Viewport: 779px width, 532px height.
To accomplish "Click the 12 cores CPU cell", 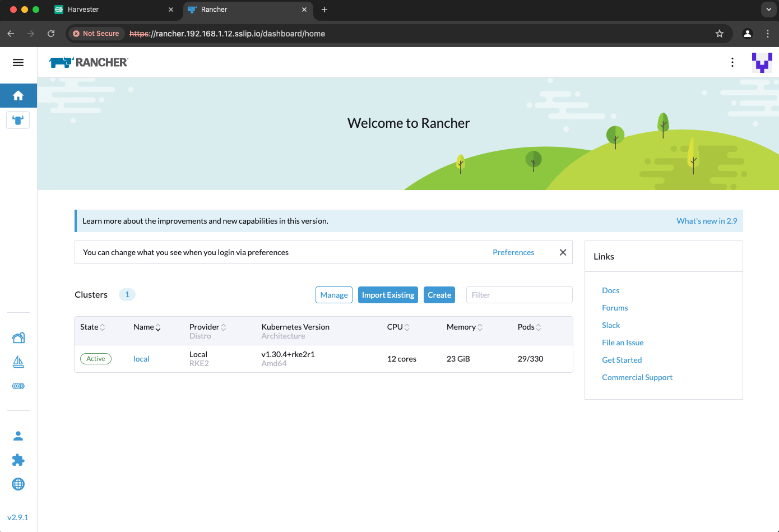I will 402,359.
